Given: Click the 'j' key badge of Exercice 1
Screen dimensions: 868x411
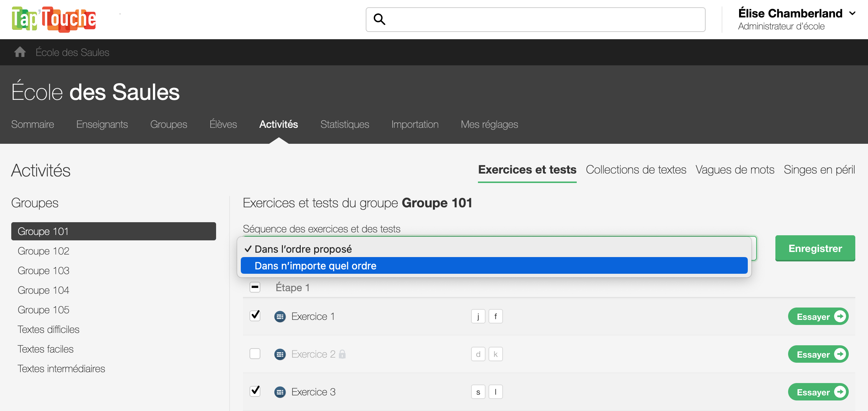Looking at the screenshot, I should tap(478, 316).
